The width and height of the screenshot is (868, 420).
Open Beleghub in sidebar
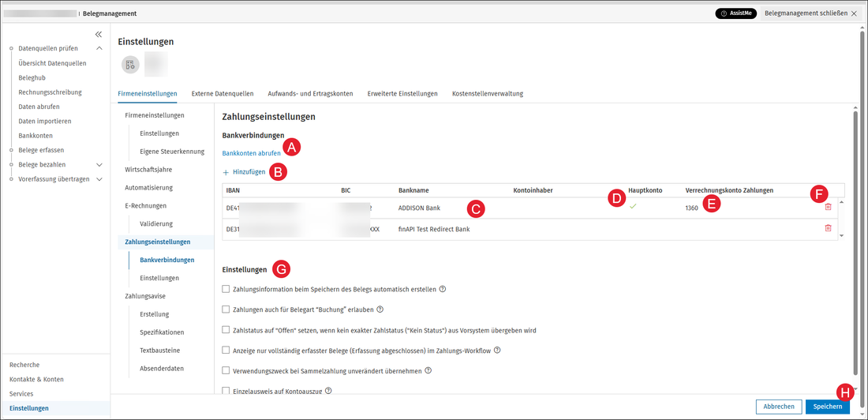pos(32,77)
